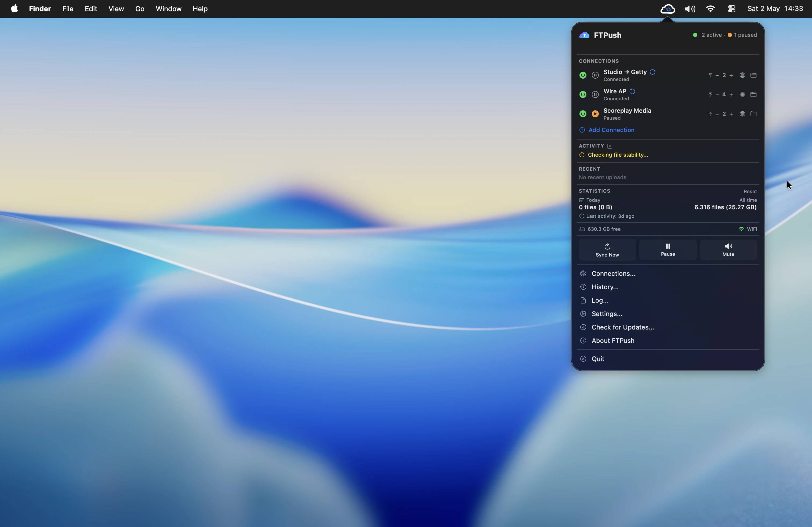Viewport: 812px width, 527px height.
Task: Decrease upload count for Scoreplay Media
Action: click(717, 114)
